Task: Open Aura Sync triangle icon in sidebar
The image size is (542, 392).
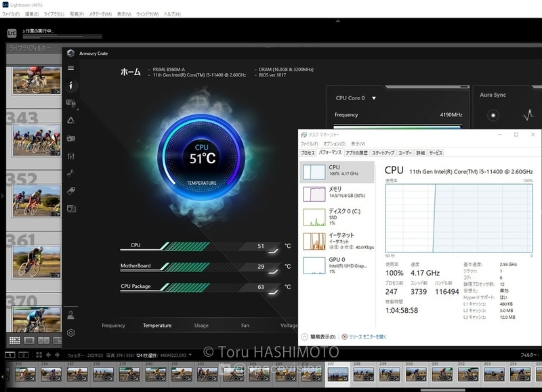Action: (70, 121)
